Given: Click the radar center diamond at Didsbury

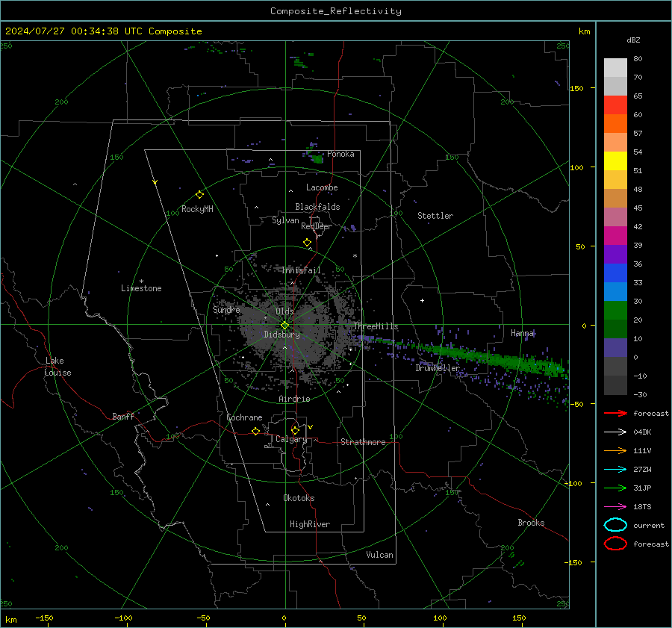Looking at the screenshot, I should pyautogui.click(x=284, y=326).
